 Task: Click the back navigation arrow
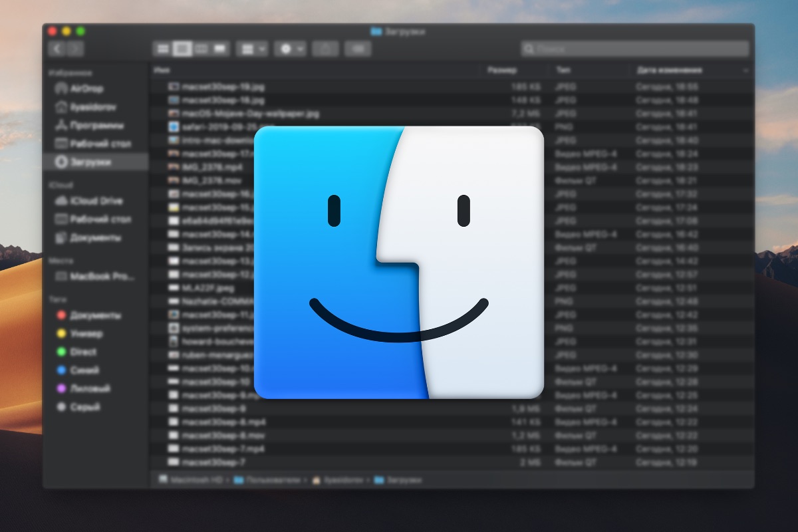pyautogui.click(x=58, y=49)
